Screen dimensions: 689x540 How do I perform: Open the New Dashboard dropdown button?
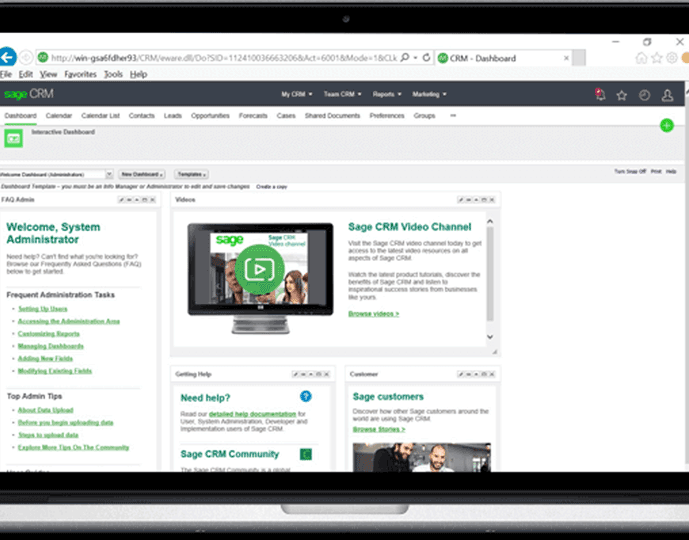click(x=142, y=174)
